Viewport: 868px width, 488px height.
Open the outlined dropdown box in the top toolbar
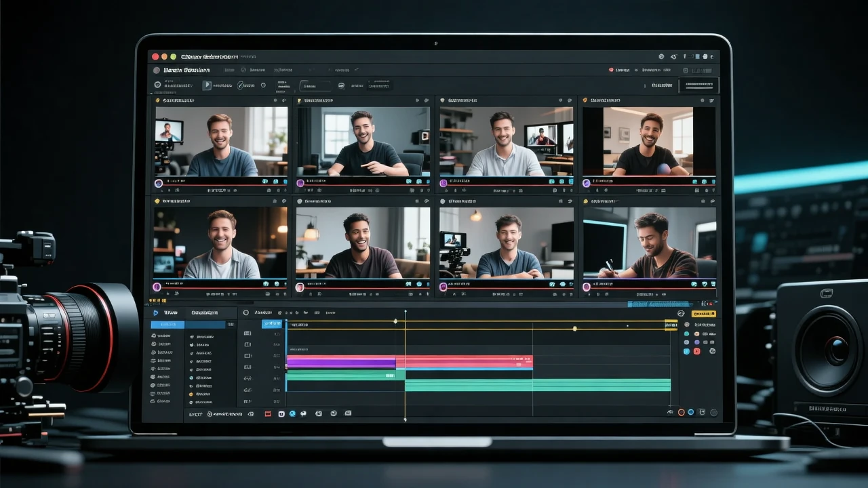tap(315, 85)
